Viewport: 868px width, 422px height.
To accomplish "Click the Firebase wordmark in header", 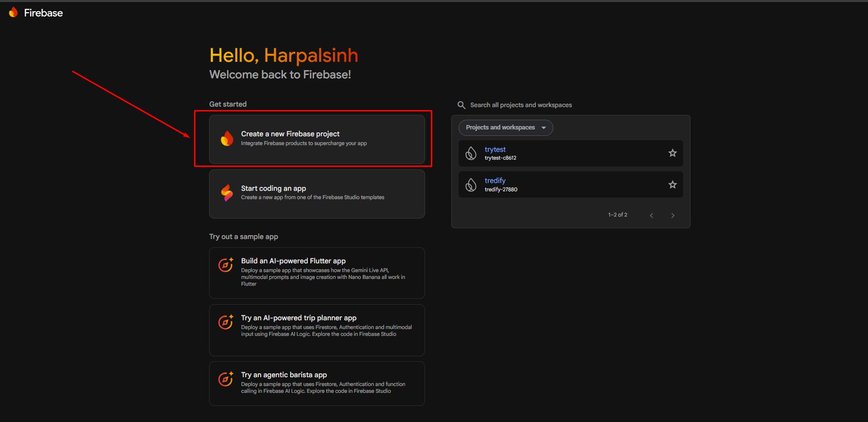I will (43, 13).
